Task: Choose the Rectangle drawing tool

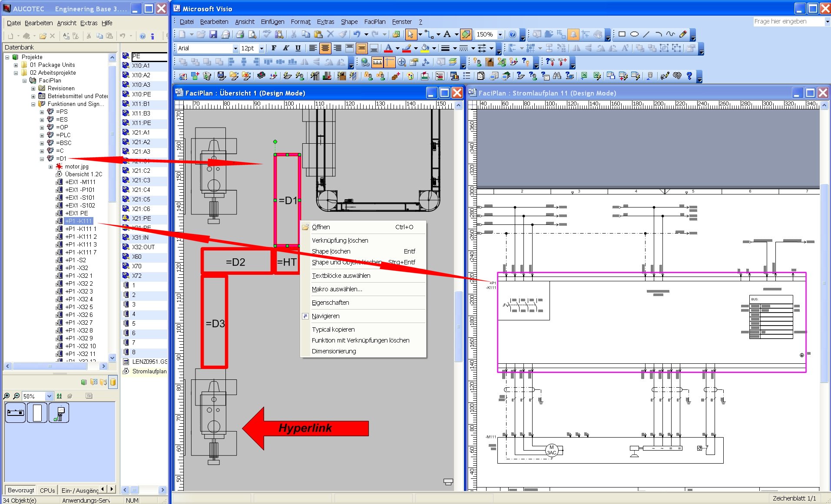Action: pos(622,34)
